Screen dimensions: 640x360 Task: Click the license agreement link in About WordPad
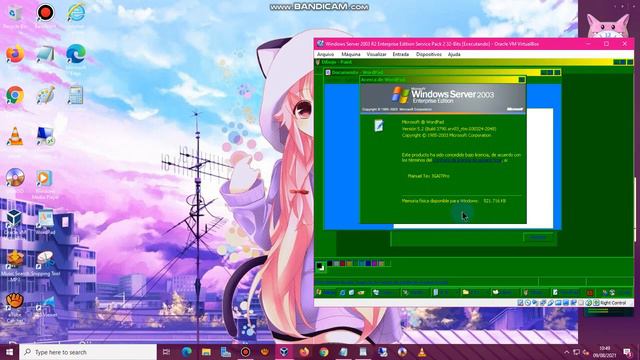pos(467,161)
